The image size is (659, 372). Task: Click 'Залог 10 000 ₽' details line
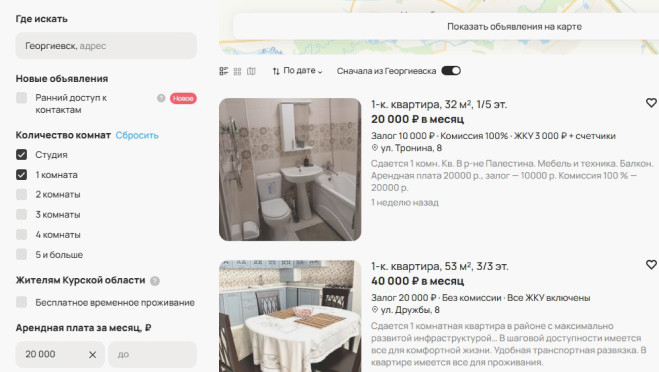pos(493,136)
